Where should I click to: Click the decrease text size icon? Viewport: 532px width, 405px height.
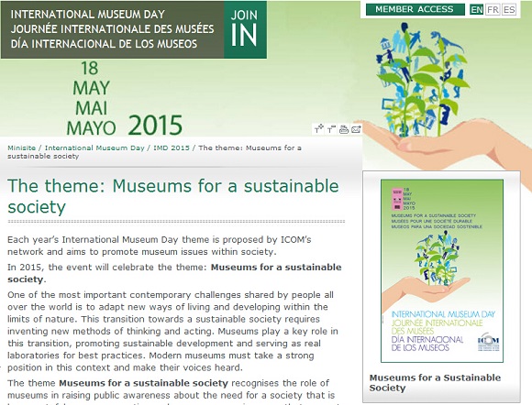tap(331, 129)
